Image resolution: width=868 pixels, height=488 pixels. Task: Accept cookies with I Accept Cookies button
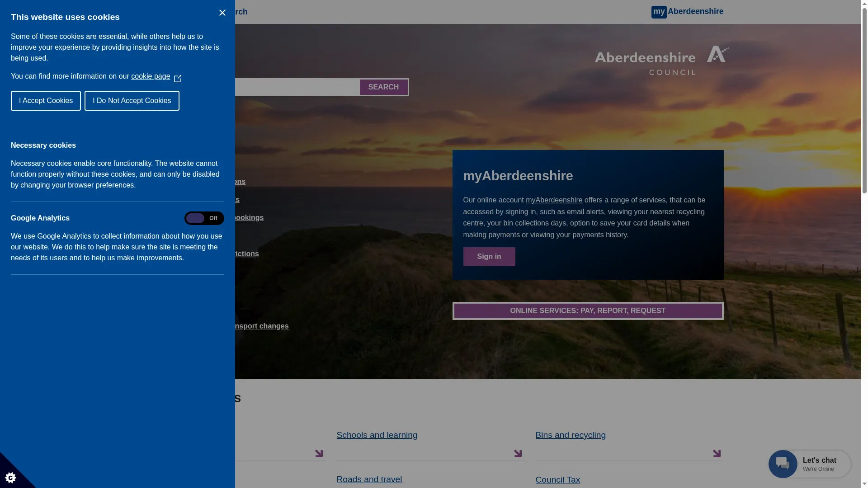[x=46, y=101]
